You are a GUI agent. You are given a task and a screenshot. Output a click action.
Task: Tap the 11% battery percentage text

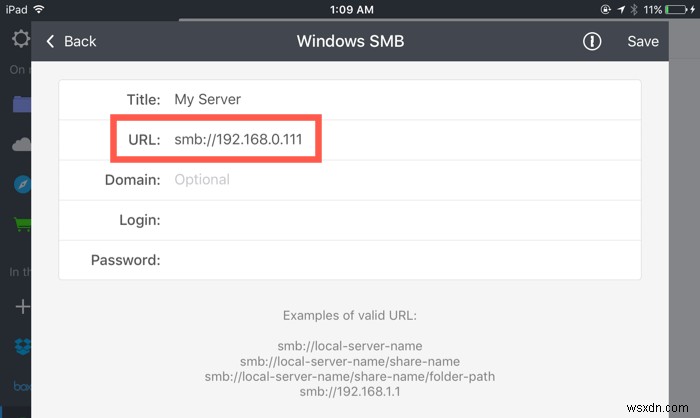653,9
